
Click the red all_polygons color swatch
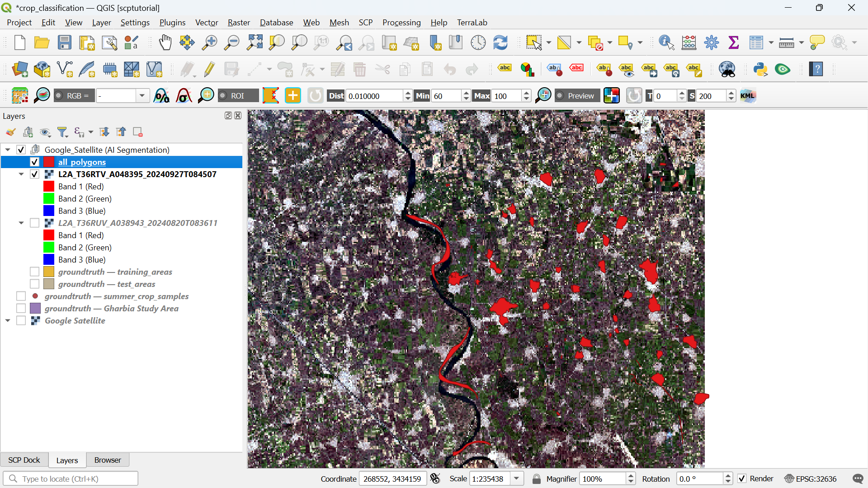point(49,162)
